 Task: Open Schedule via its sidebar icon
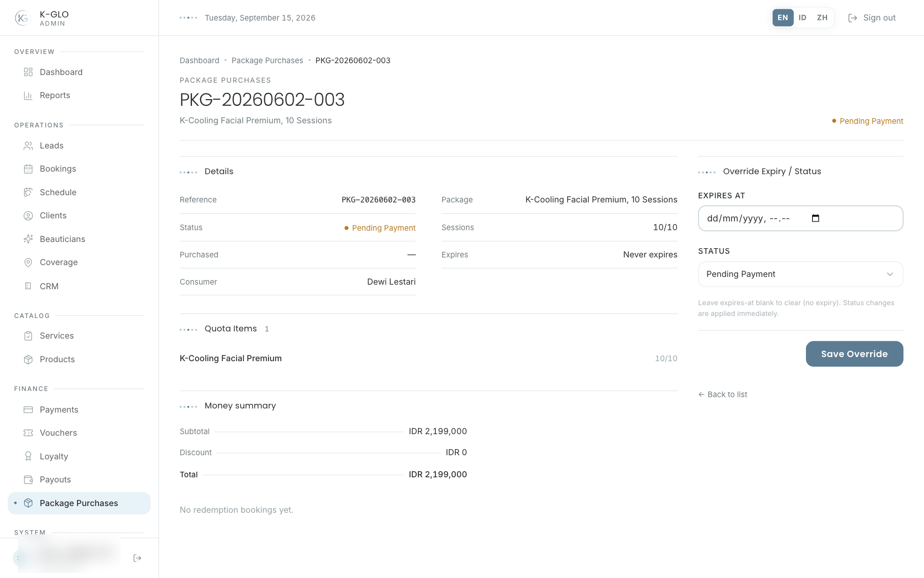(28, 192)
